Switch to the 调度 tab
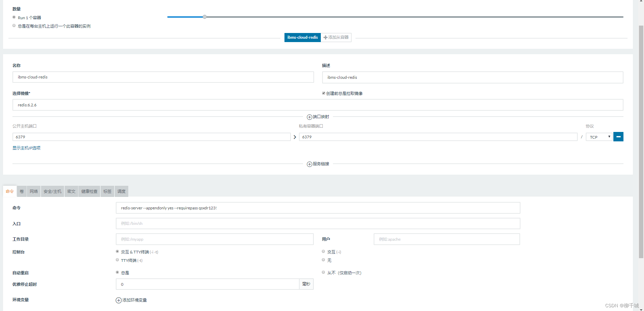This screenshot has height=311, width=644. 122,191
